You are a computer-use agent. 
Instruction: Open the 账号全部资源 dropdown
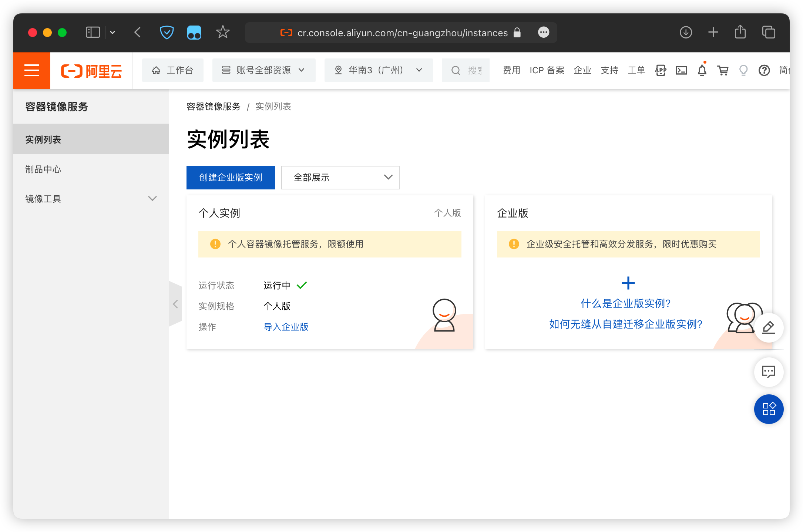pos(263,70)
